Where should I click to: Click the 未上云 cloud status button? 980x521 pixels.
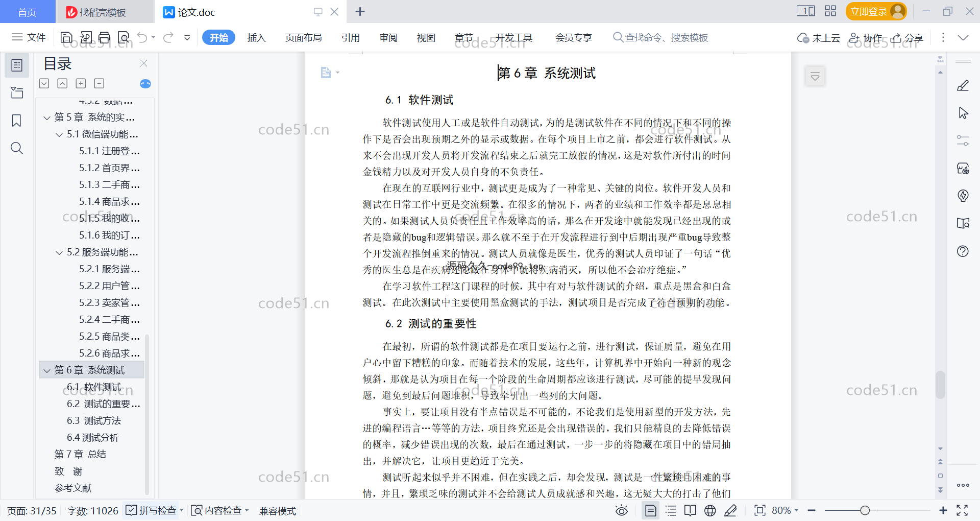[819, 38]
